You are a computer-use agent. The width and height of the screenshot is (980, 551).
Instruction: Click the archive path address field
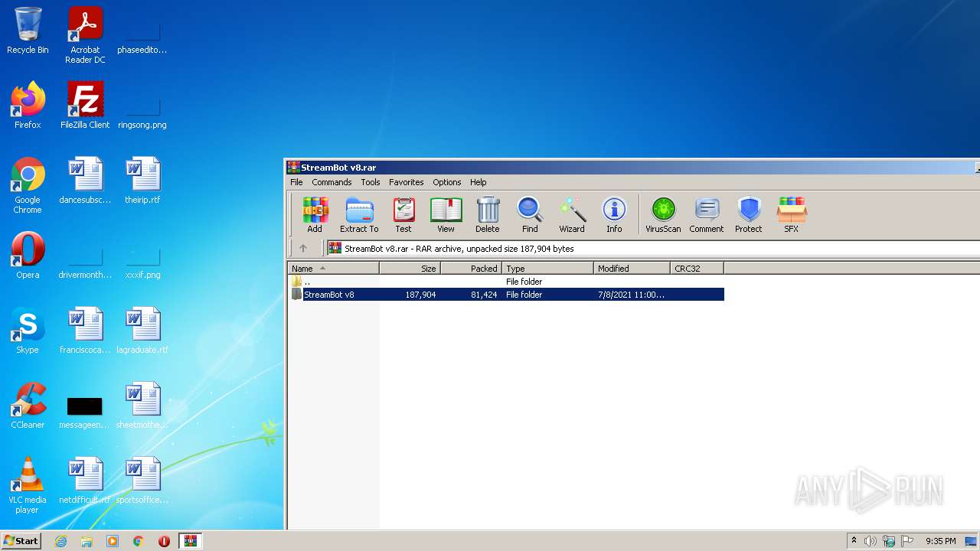(654, 248)
